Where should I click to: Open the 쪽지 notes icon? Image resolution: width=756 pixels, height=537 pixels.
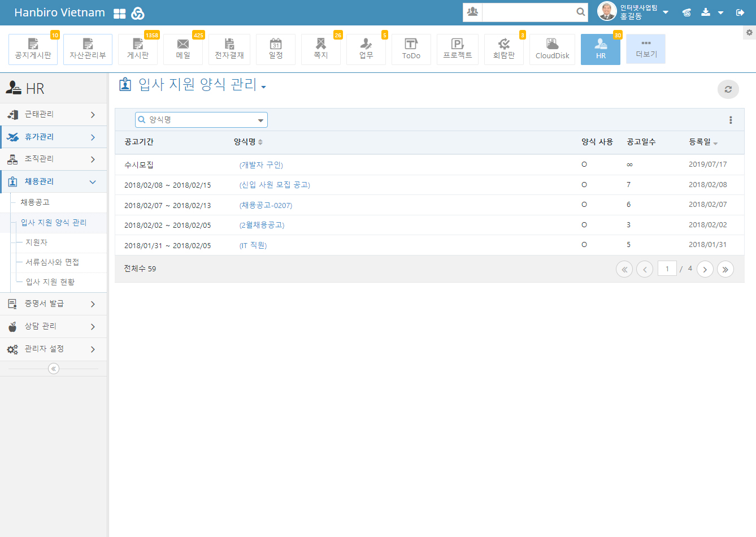(x=321, y=49)
